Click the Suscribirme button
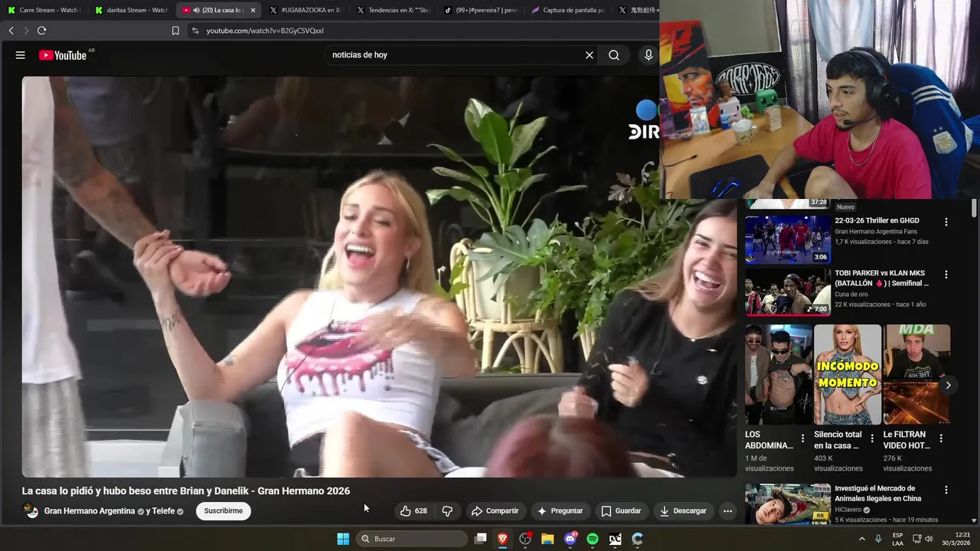Screen dimensions: 980x551 pyautogui.click(x=224, y=510)
